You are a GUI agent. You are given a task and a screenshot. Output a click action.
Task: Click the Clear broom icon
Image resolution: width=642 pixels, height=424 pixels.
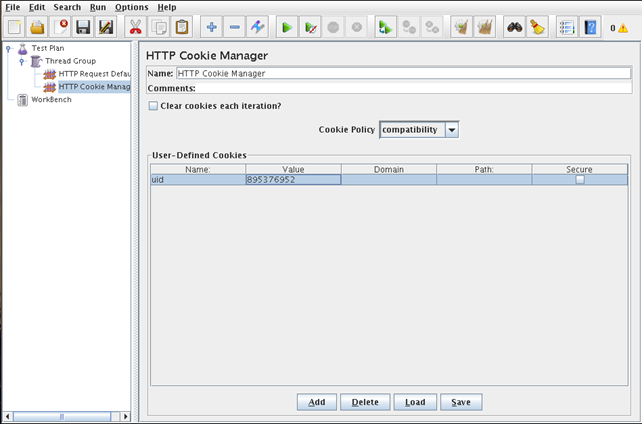pyautogui.click(x=537, y=28)
